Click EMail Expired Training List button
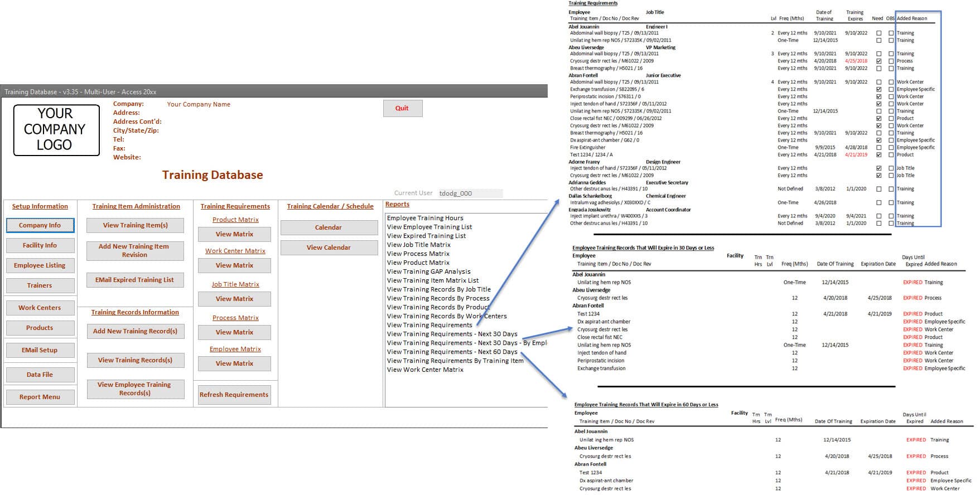The height and width of the screenshot is (495, 980). (x=135, y=280)
